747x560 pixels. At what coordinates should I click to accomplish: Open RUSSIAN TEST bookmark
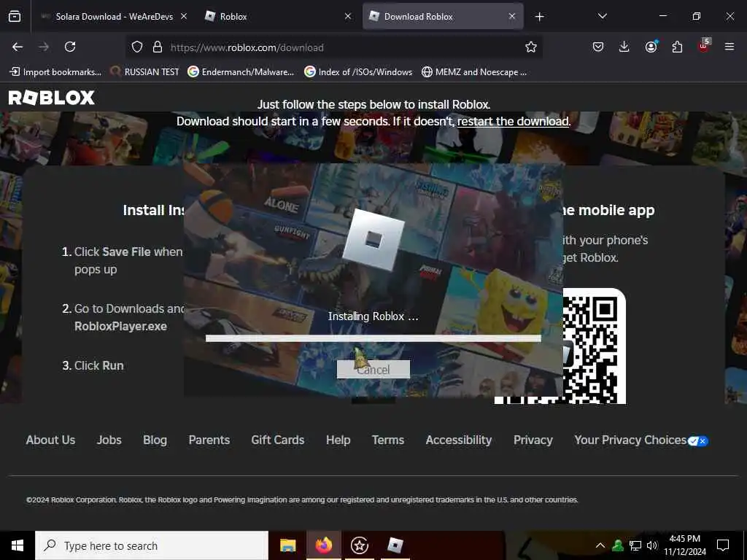[145, 72]
